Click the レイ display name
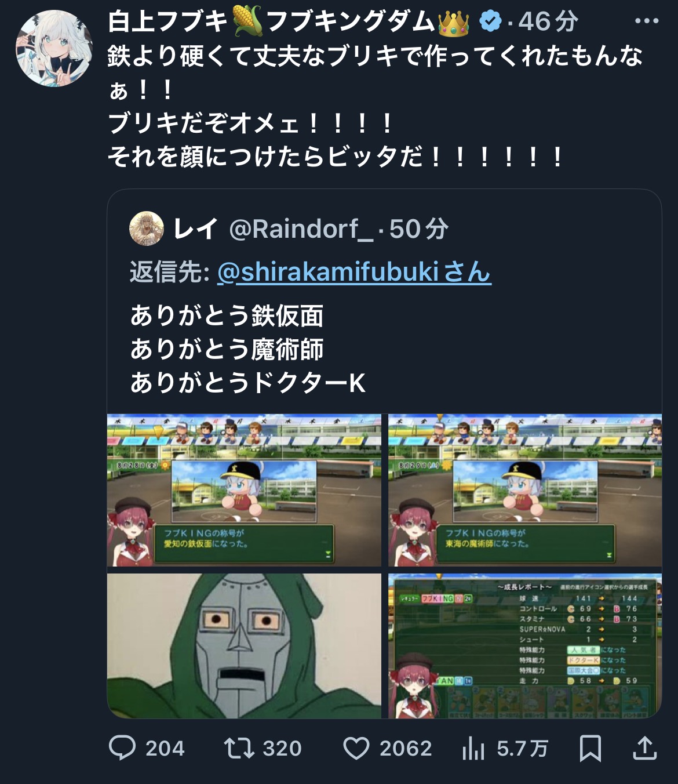678x784 pixels. [x=196, y=229]
